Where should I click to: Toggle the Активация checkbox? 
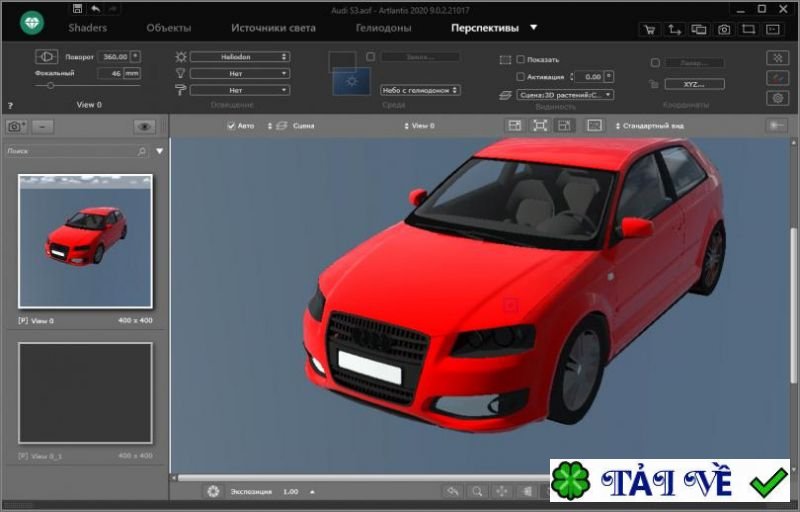tap(520, 77)
